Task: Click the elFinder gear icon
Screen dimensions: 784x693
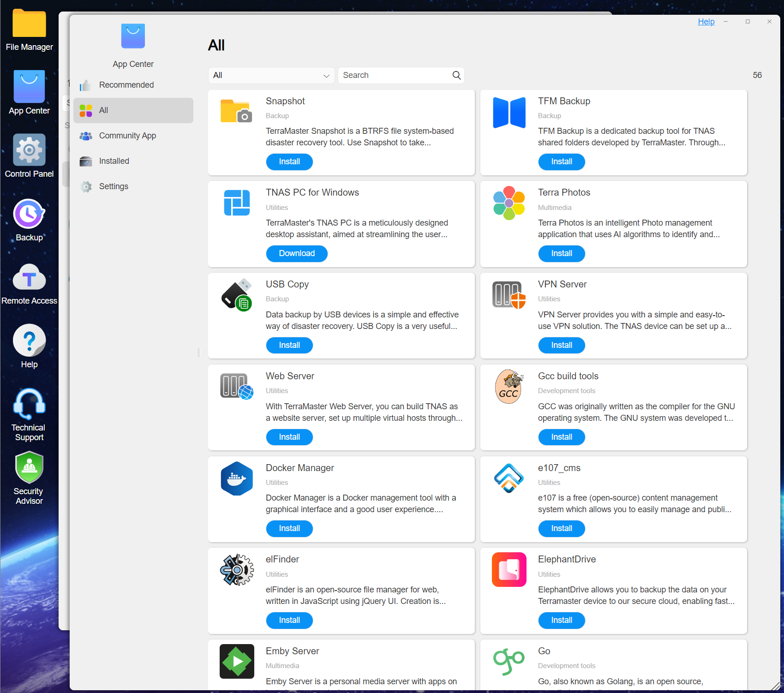Action: pyautogui.click(x=237, y=570)
